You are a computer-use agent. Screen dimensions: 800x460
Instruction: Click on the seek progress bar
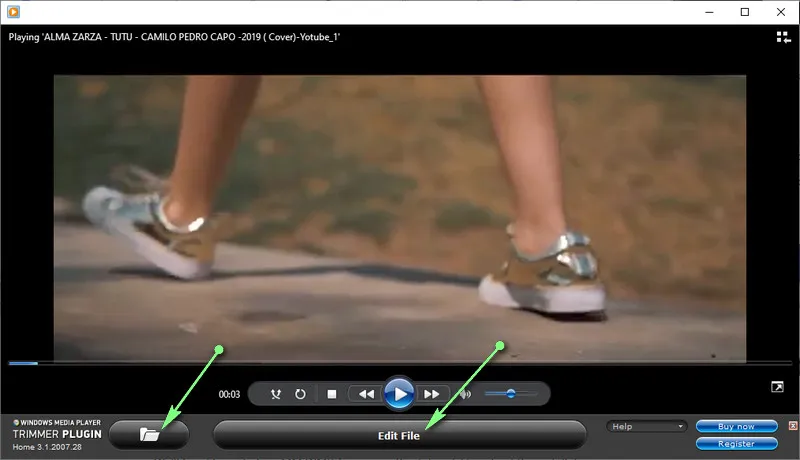(400, 363)
